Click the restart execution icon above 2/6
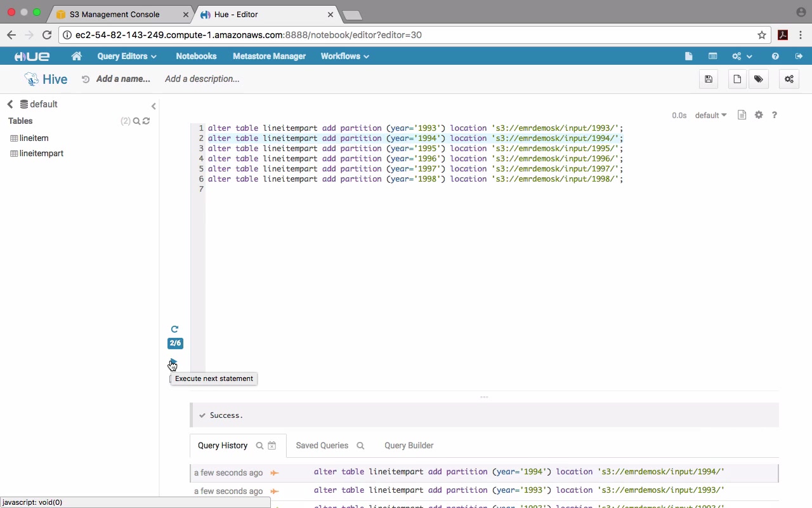 point(174,329)
